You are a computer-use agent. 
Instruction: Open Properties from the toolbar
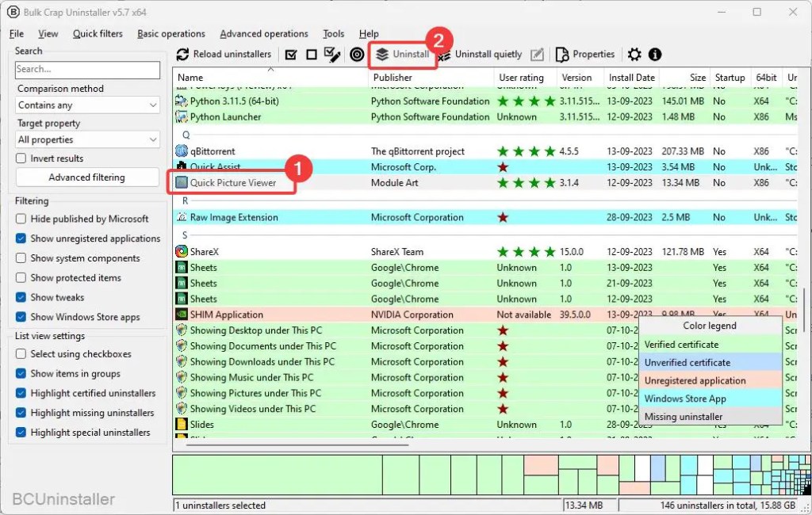(585, 55)
